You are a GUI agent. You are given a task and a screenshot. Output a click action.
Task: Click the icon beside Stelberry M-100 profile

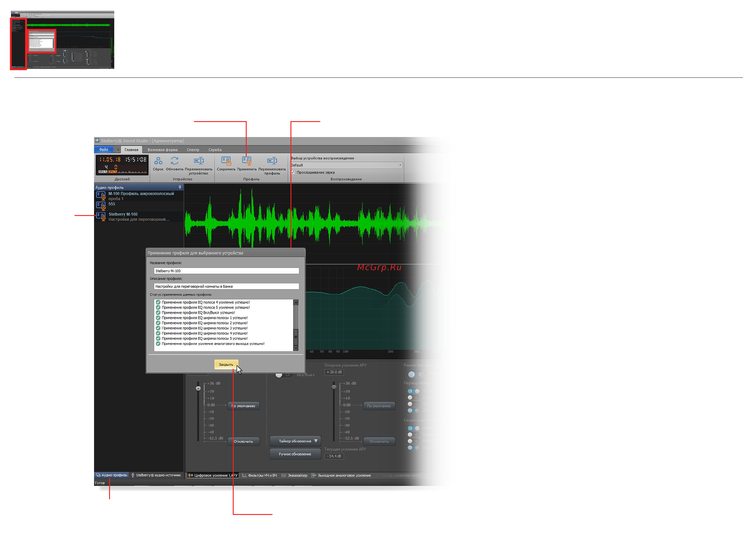[101, 216]
